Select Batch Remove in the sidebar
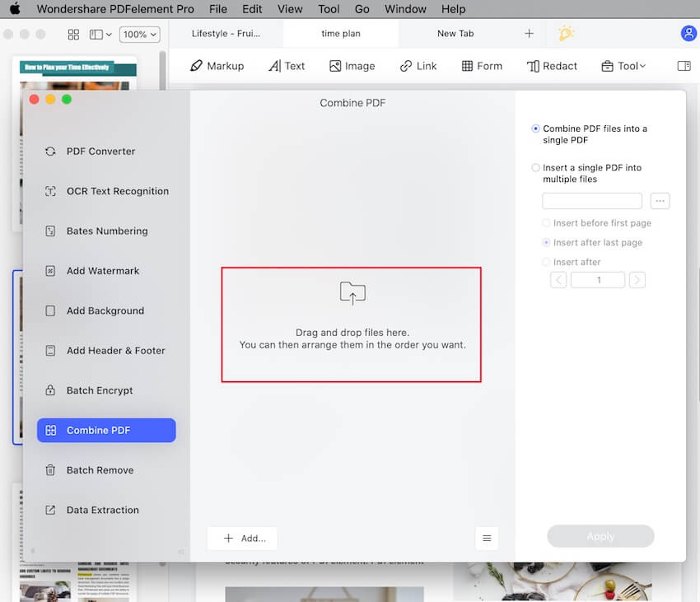Image resolution: width=700 pixels, height=602 pixels. click(106, 470)
